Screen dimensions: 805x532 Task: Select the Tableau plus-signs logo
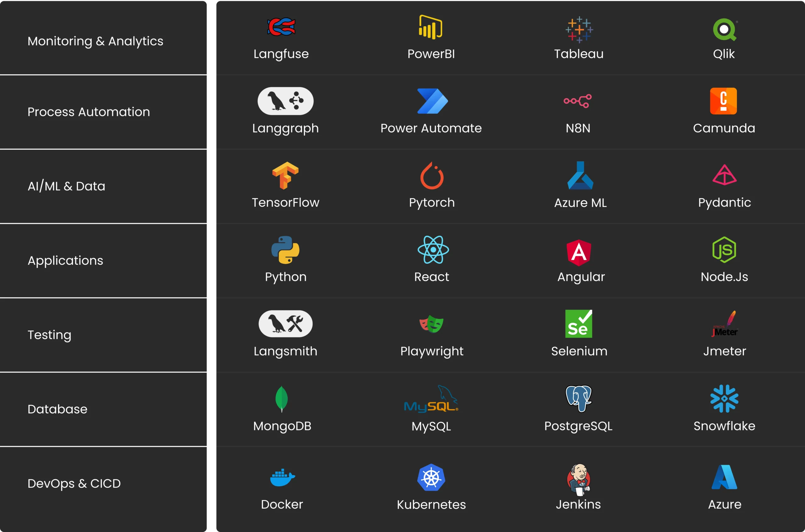579,30
